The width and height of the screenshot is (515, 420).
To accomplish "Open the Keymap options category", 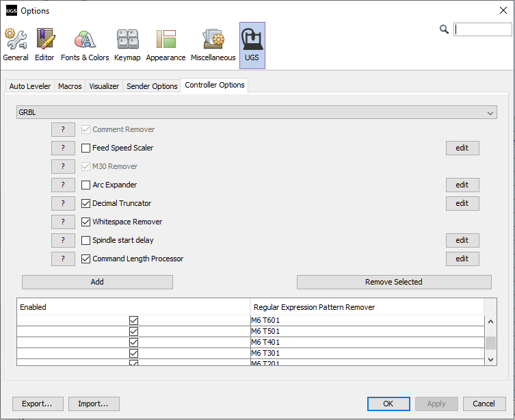I will 127,45.
